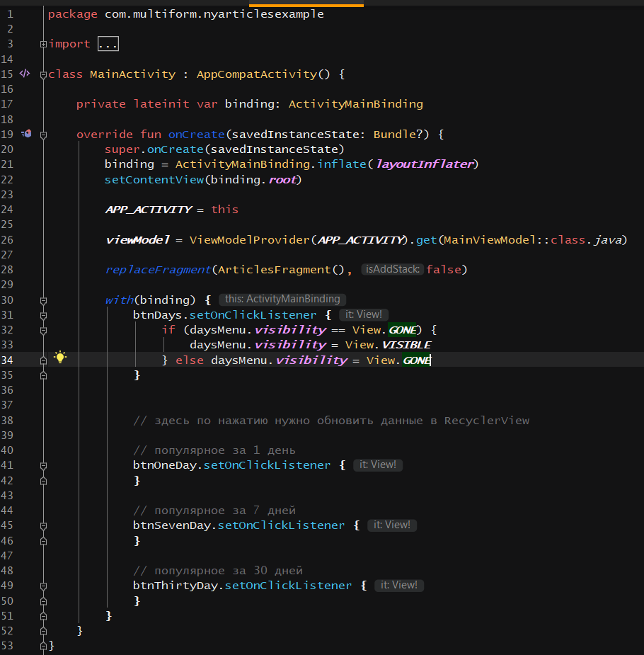Click the comment 'популярное за 30 дней'
The height and width of the screenshot is (655, 644).
point(218,571)
